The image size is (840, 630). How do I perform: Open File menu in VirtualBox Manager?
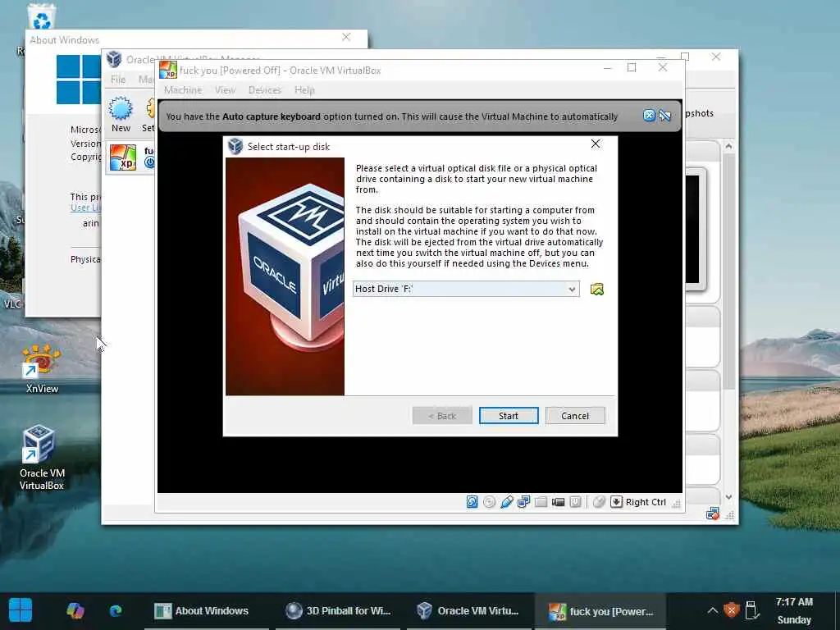coord(118,80)
